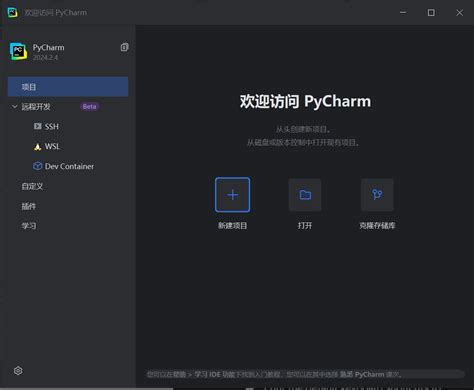The width and height of the screenshot is (474, 390).
Task: Minimize the PyCharm welcome window
Action: click(x=403, y=12)
